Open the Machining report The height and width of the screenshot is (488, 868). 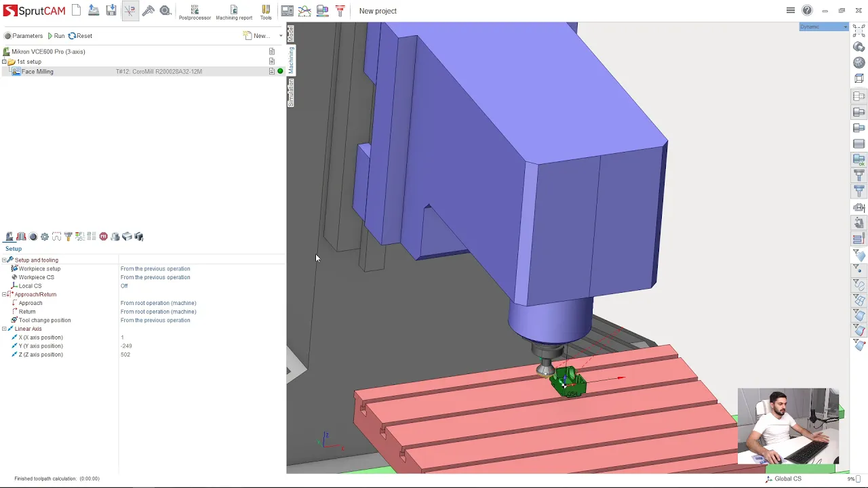click(234, 12)
